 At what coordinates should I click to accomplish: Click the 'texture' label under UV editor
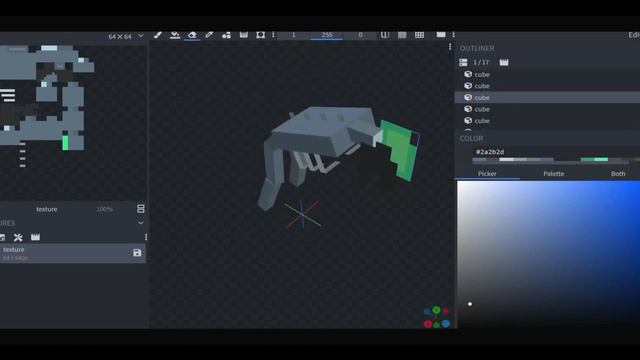pyautogui.click(x=47, y=209)
